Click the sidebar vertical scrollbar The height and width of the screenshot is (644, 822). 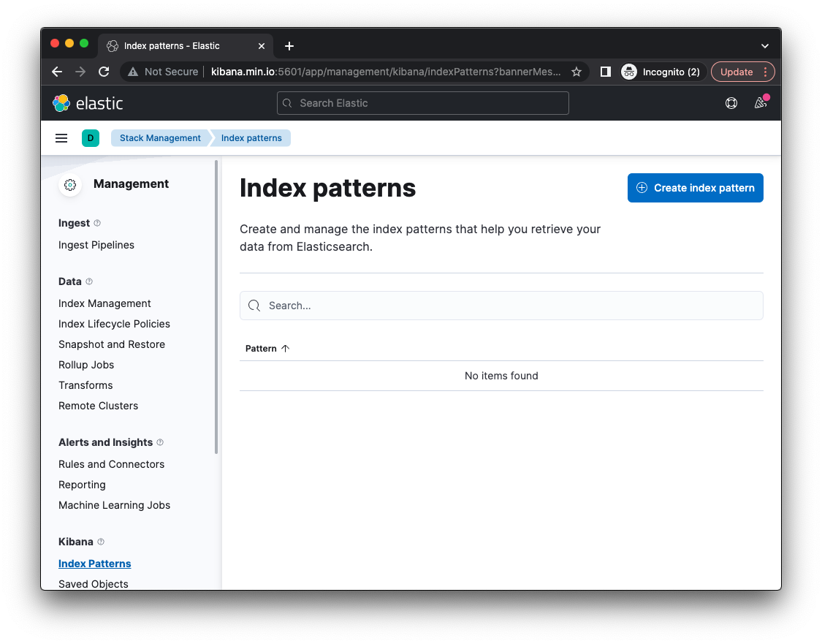(216, 307)
